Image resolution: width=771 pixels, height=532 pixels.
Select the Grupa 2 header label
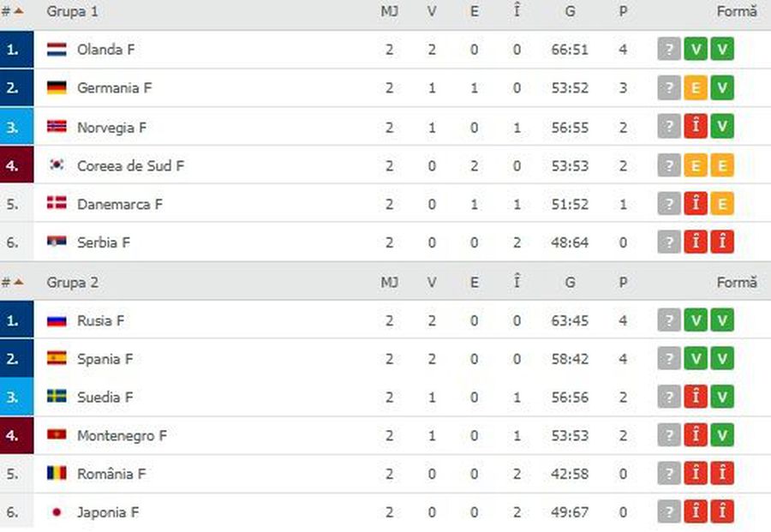pos(72,283)
